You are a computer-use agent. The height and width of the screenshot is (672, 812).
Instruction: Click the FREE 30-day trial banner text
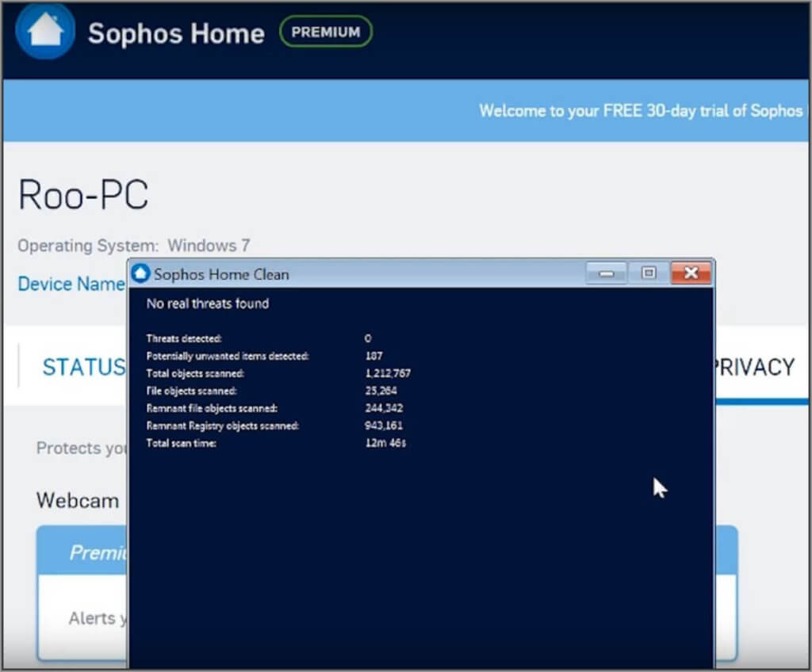tap(641, 111)
